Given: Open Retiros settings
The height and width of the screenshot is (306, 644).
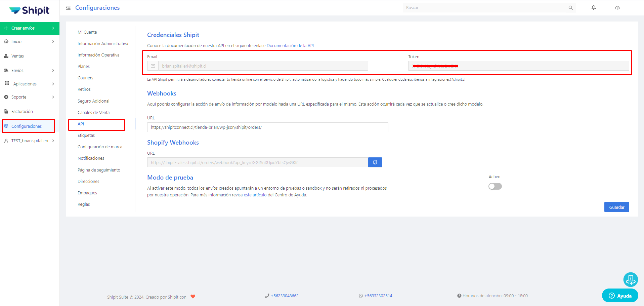Looking at the screenshot, I should (84, 89).
